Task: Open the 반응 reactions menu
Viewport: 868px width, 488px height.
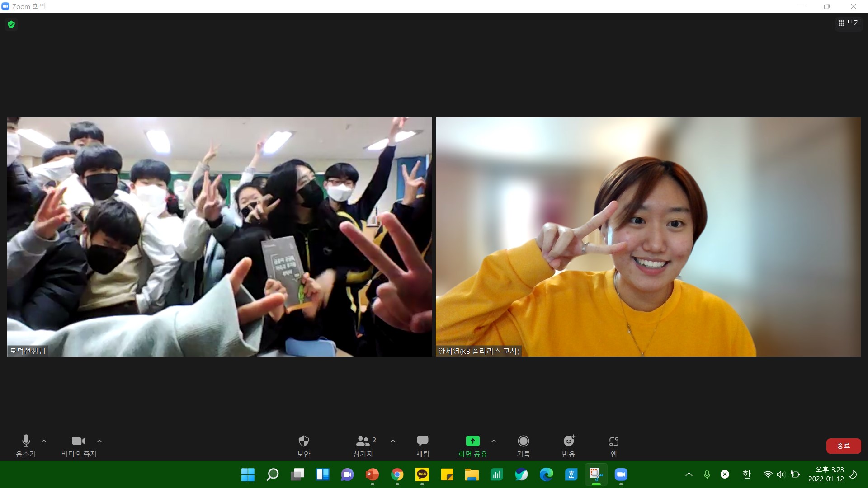Action: click(568, 445)
